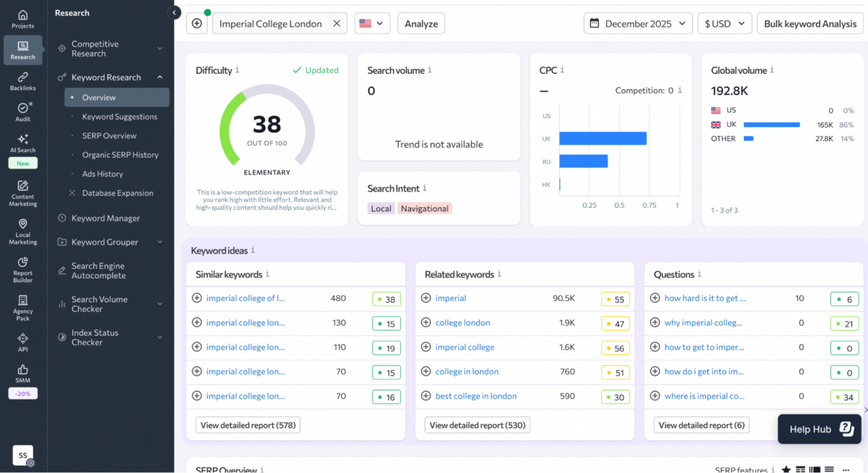The image size is (868, 473).
Task: Open Report Builder section
Action: click(x=22, y=270)
